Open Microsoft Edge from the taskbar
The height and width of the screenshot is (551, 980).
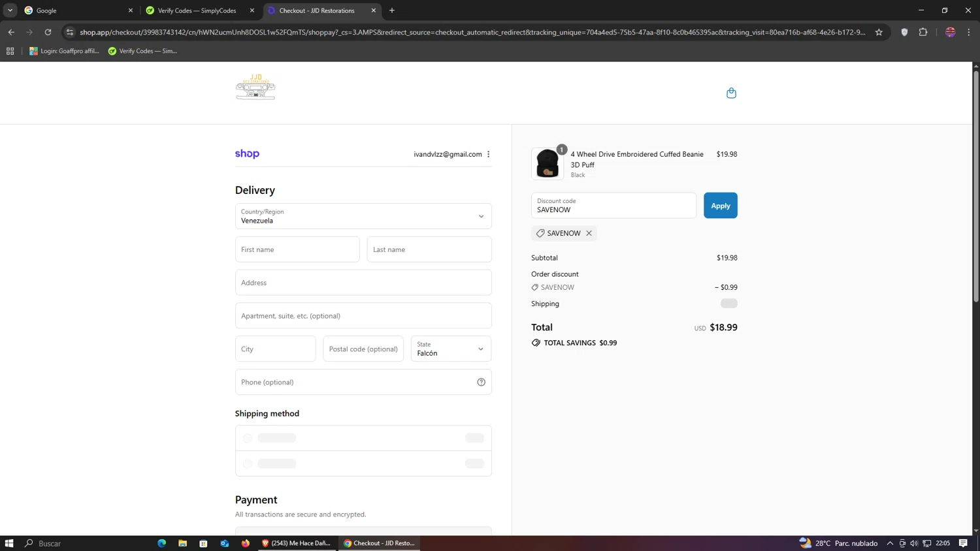click(162, 543)
